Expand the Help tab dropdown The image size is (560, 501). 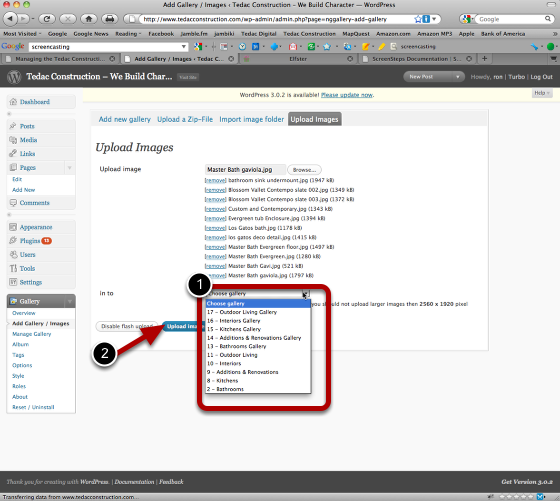point(542,93)
